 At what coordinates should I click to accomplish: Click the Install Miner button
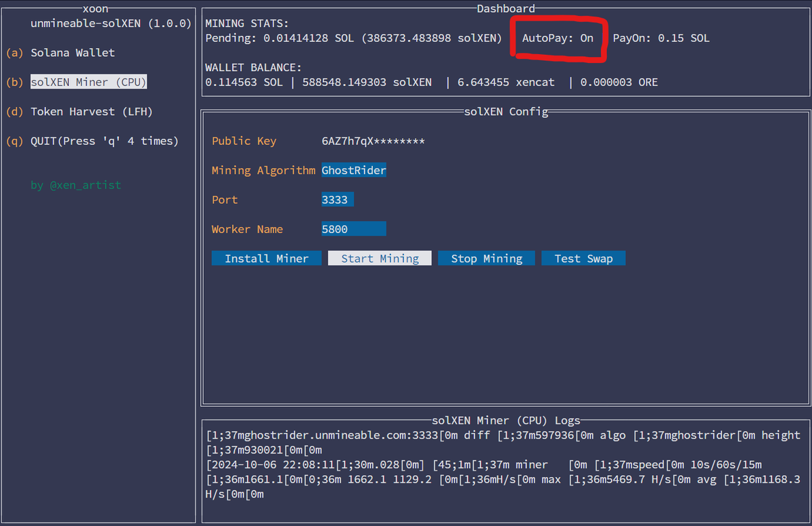(x=267, y=259)
